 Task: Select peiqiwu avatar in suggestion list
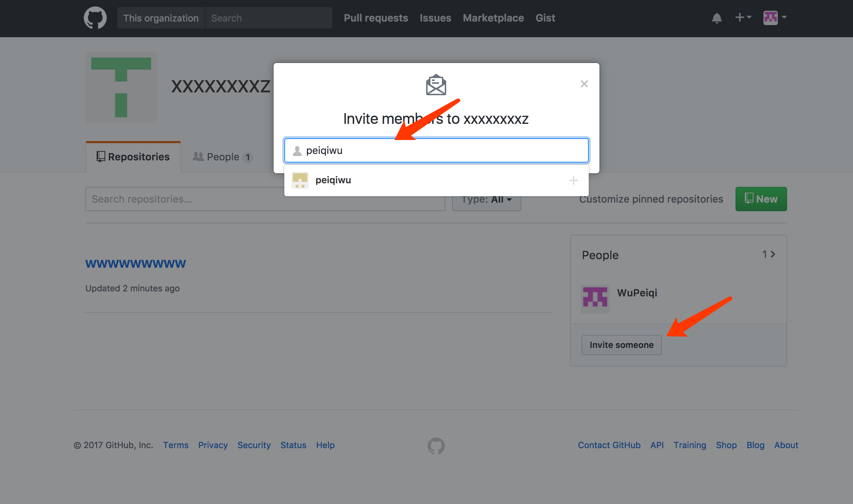tap(300, 180)
